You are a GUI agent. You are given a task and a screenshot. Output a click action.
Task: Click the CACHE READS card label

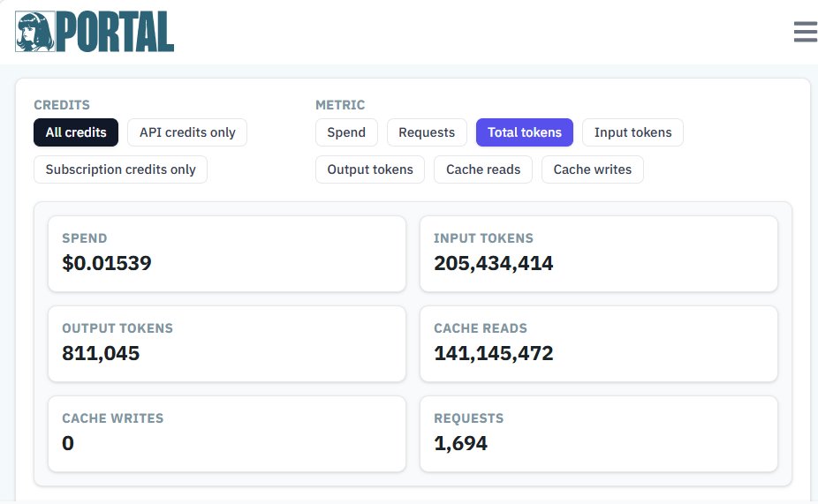click(x=481, y=328)
